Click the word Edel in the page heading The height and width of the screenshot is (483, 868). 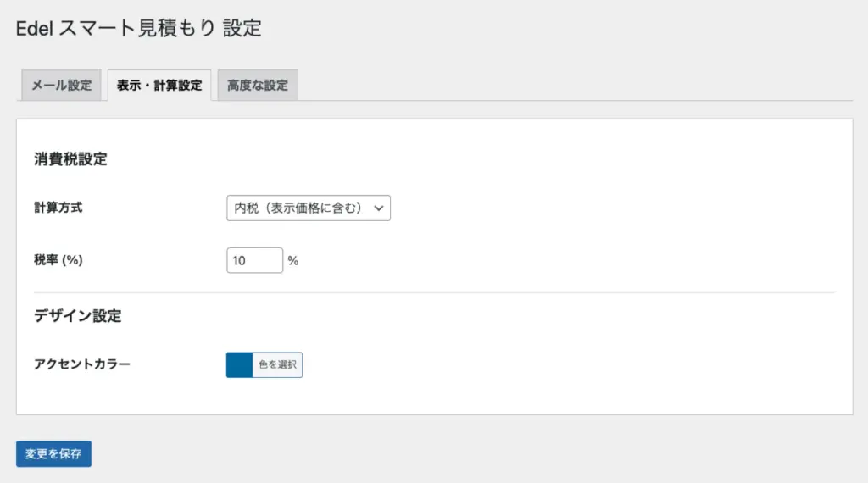(35, 28)
